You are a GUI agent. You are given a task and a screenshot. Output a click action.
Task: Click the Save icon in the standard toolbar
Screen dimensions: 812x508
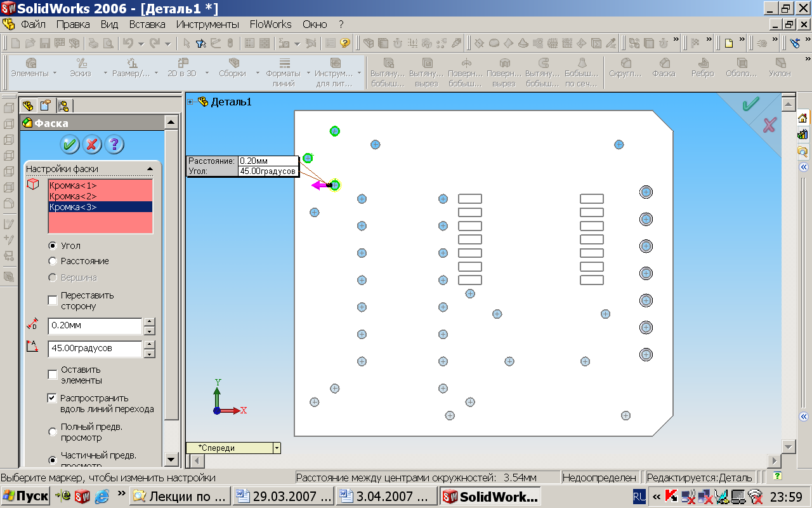45,43
